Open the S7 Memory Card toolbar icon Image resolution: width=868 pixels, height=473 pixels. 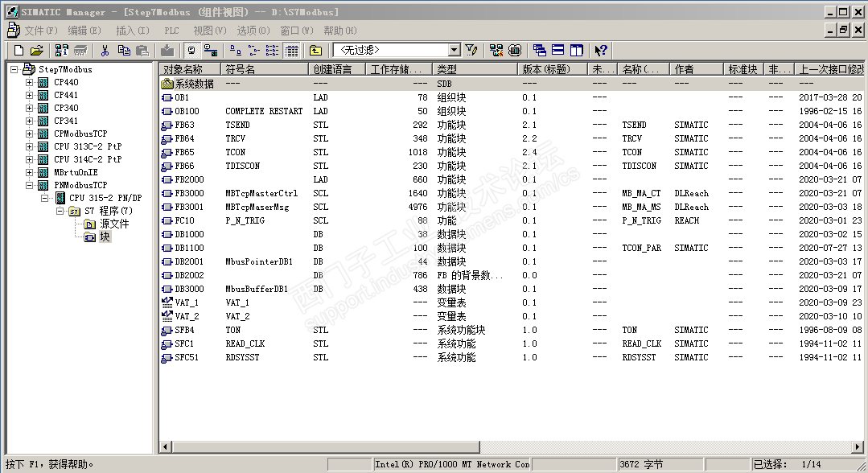point(80,51)
